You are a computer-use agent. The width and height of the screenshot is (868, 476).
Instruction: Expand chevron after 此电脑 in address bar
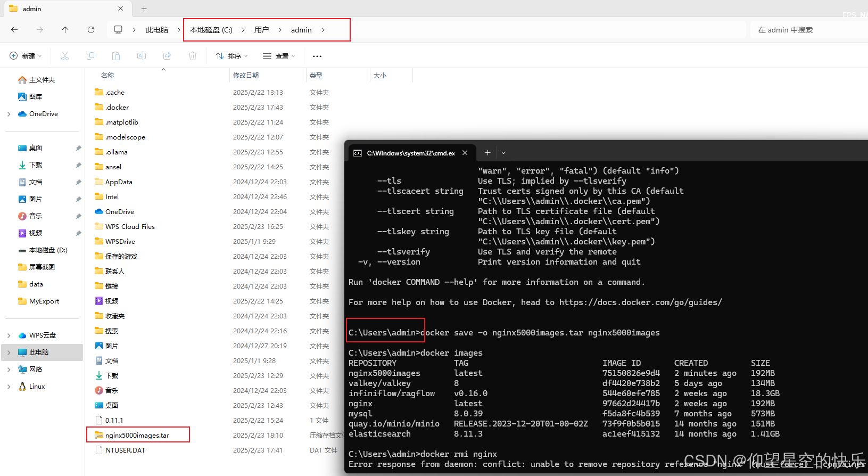click(x=179, y=30)
